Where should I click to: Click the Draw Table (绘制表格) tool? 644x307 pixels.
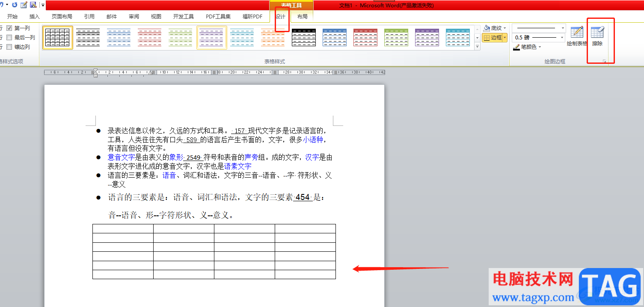click(x=577, y=36)
